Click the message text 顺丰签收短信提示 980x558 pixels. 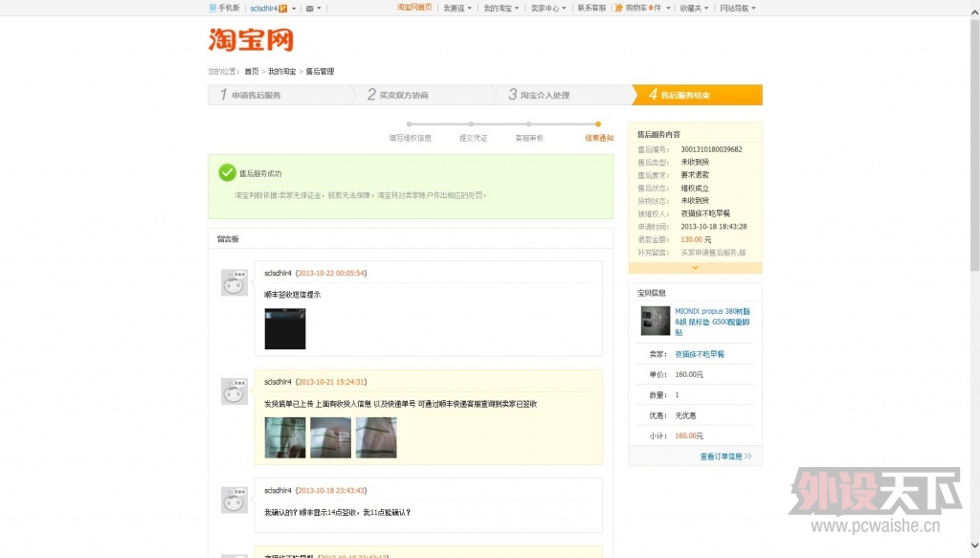(x=293, y=294)
